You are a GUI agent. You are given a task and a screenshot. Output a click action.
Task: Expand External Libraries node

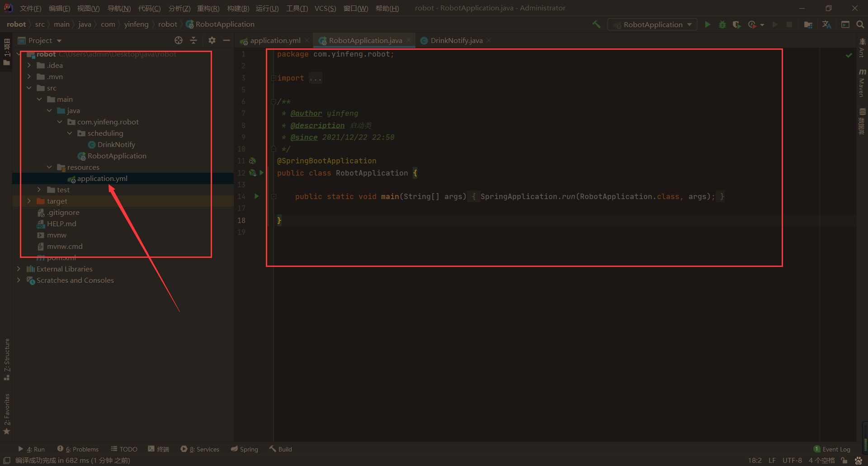[x=19, y=269]
